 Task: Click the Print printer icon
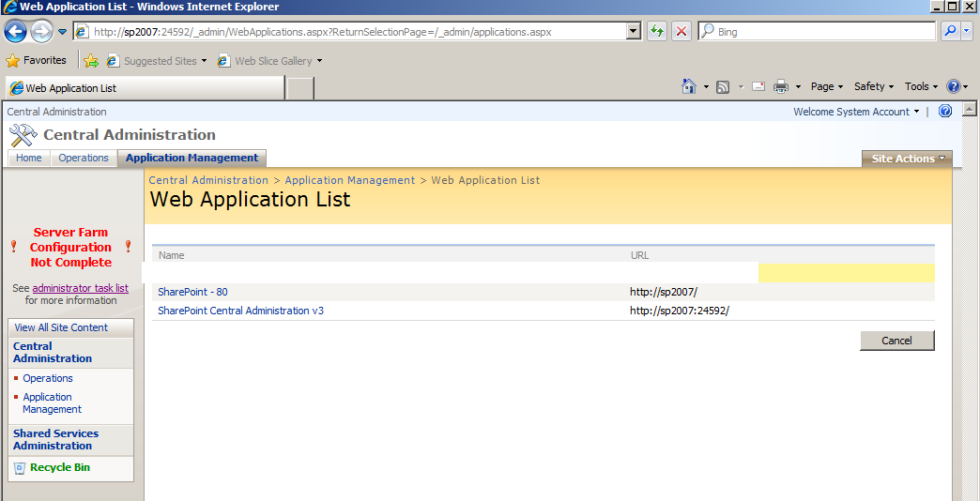[x=781, y=87]
